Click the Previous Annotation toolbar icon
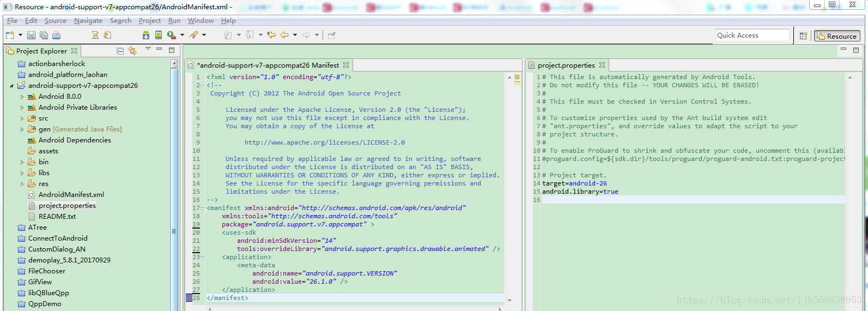Image resolution: width=868 pixels, height=311 pixels. (250, 35)
